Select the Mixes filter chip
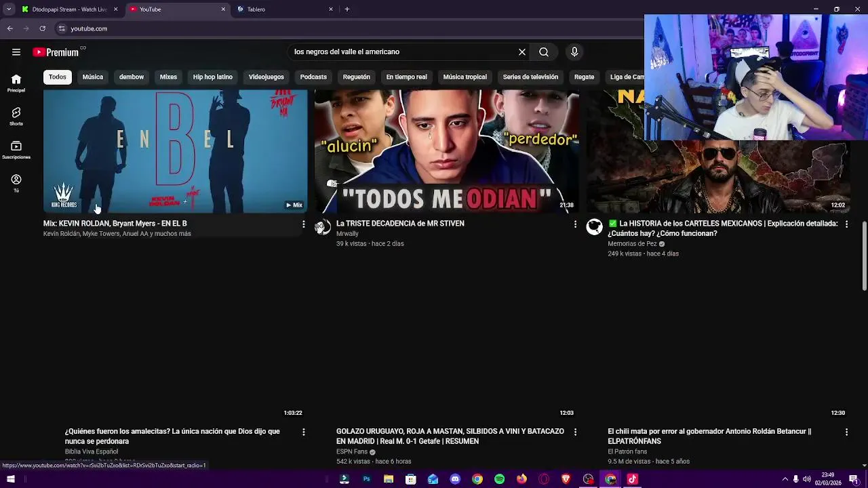868x488 pixels. point(168,77)
